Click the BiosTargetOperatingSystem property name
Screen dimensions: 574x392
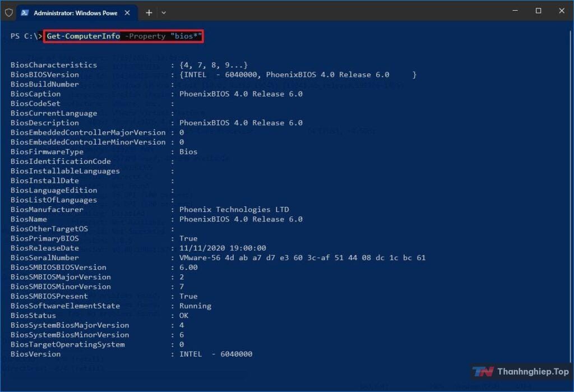(x=68, y=344)
